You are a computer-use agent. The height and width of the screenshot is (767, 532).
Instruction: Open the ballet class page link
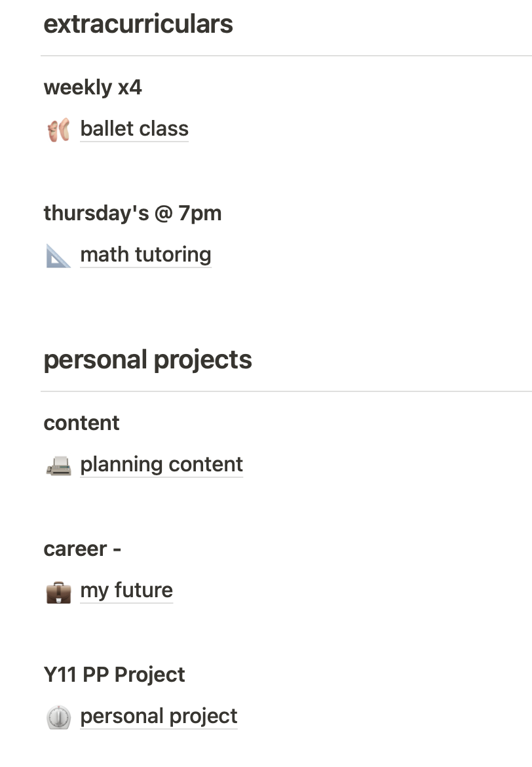click(x=134, y=129)
